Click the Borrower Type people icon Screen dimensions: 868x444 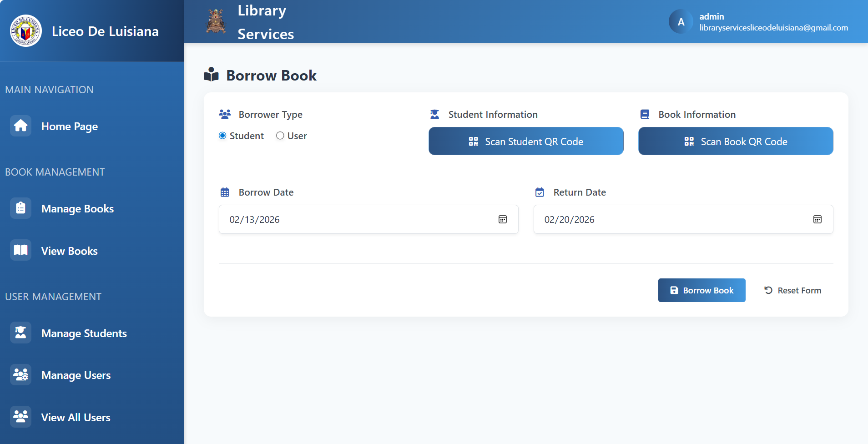click(x=225, y=114)
